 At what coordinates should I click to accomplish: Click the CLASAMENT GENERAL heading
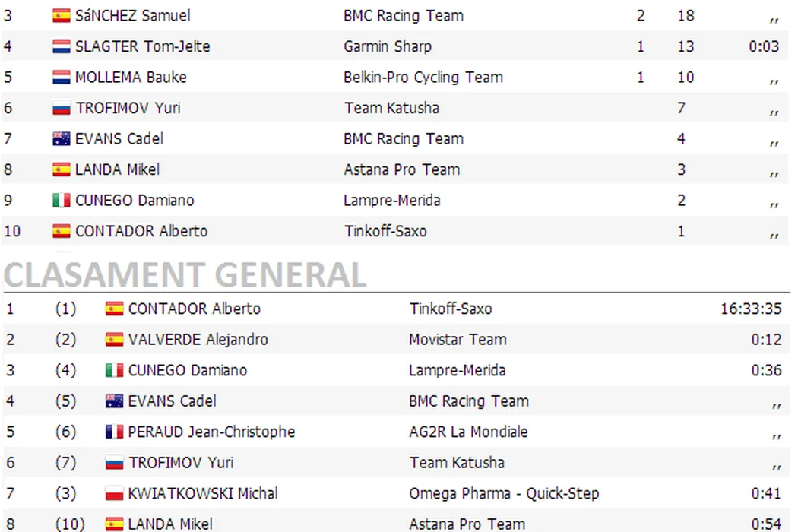(x=185, y=274)
